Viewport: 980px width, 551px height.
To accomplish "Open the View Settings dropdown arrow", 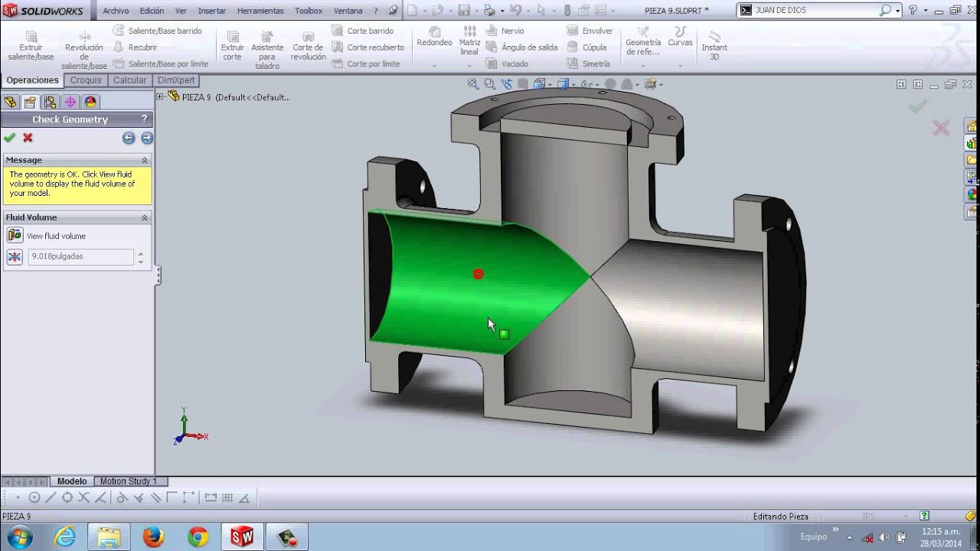I will (x=660, y=84).
